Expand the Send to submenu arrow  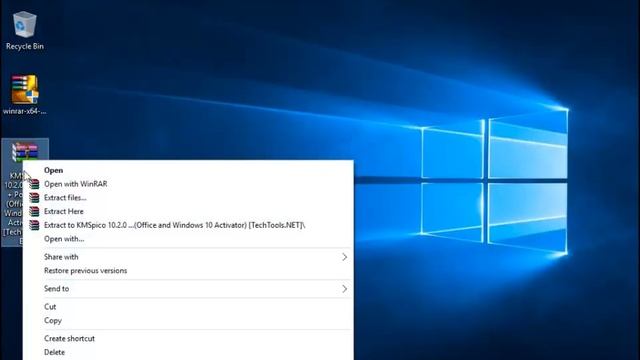(344, 289)
